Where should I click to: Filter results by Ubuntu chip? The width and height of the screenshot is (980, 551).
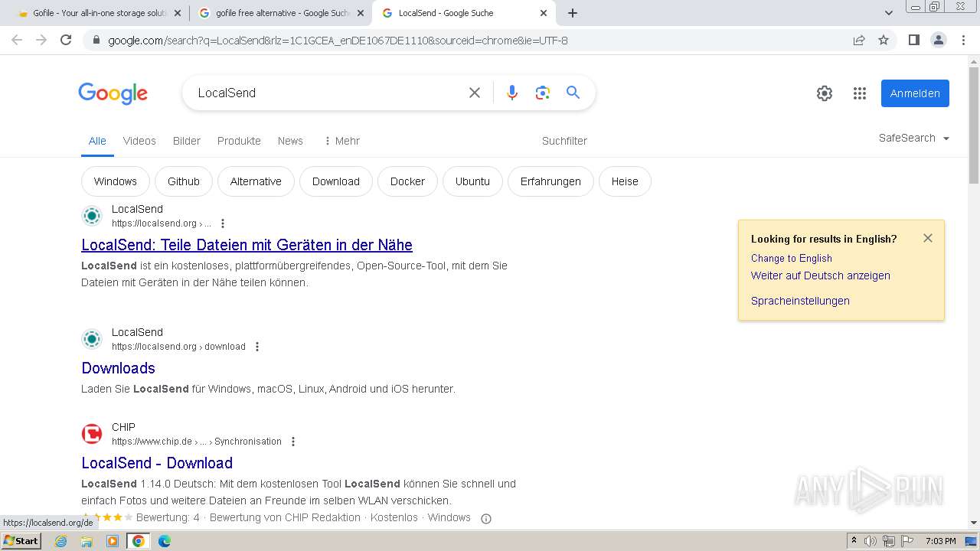click(x=472, y=181)
